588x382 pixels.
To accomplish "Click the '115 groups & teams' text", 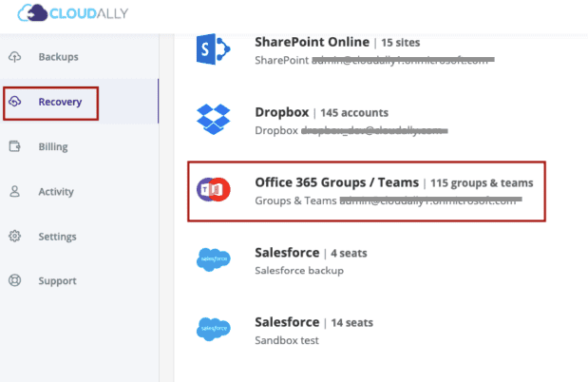I will point(482,182).
